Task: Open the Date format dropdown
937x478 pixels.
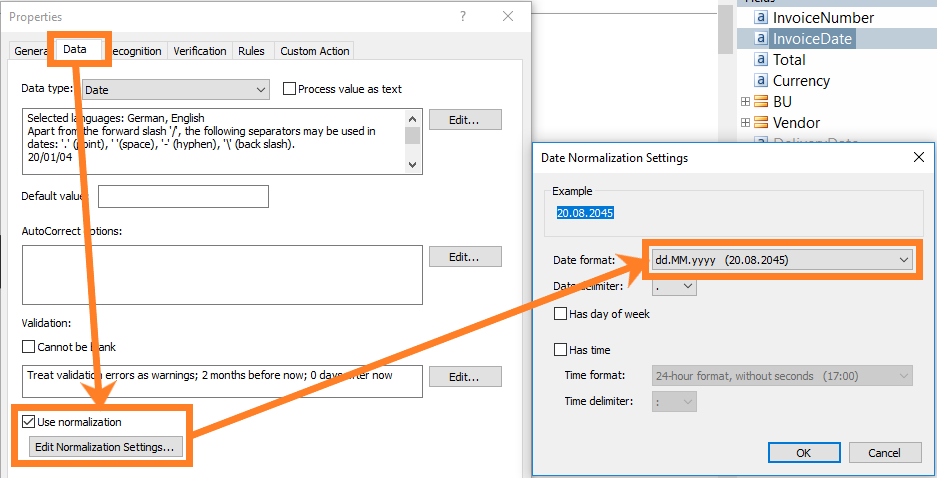Action: pyautogui.click(x=782, y=260)
